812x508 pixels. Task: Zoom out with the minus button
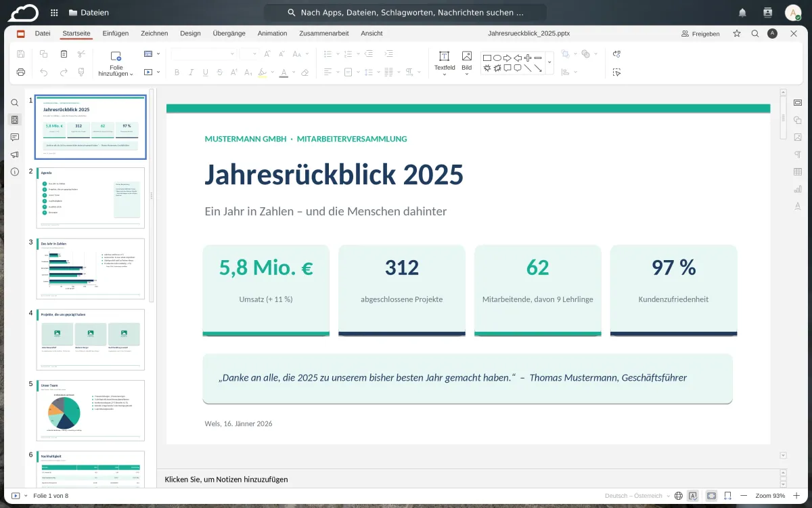click(x=744, y=496)
